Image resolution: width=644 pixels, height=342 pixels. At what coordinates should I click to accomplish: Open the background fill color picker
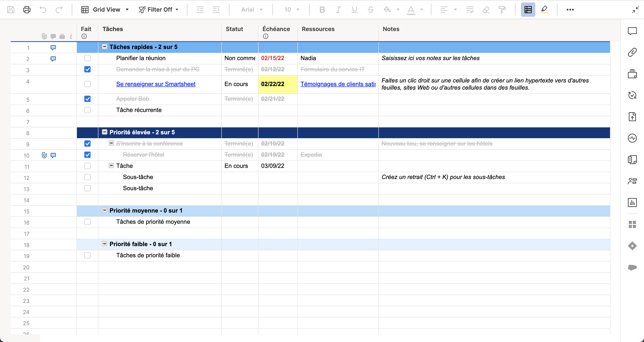398,9
